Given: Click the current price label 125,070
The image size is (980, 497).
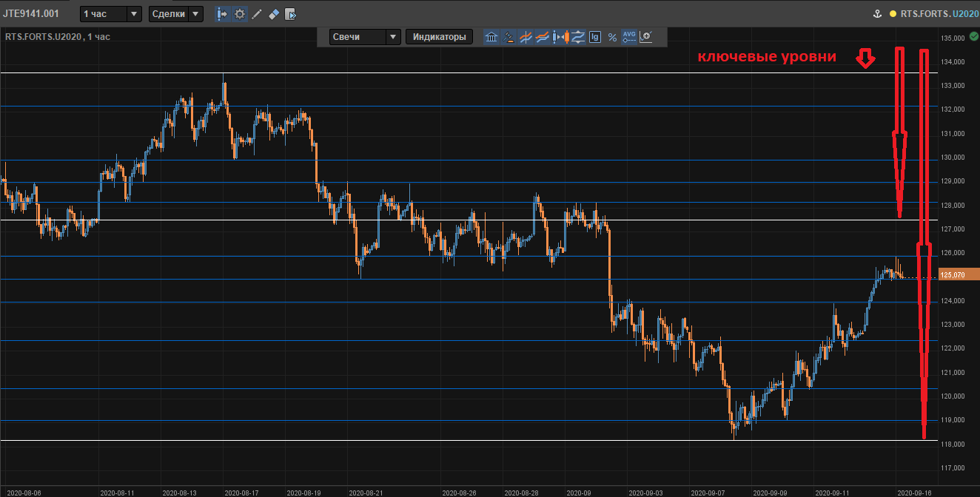Looking at the screenshot, I should click(x=958, y=275).
